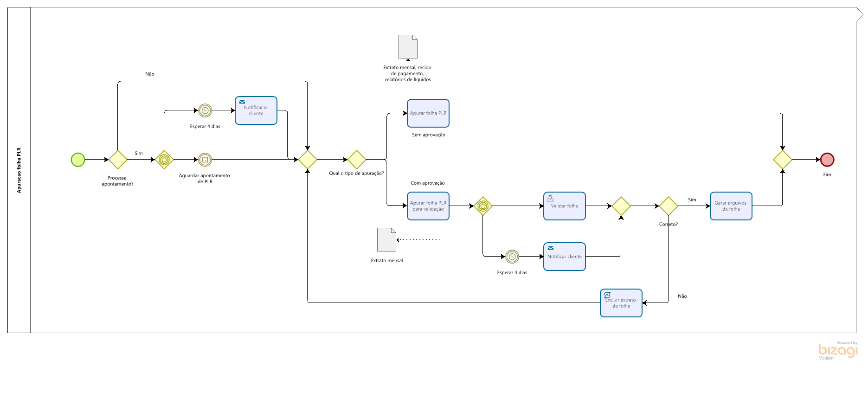Click the 'Processa apontamento?' gateway diamond
The height and width of the screenshot is (393, 868).
118,160
